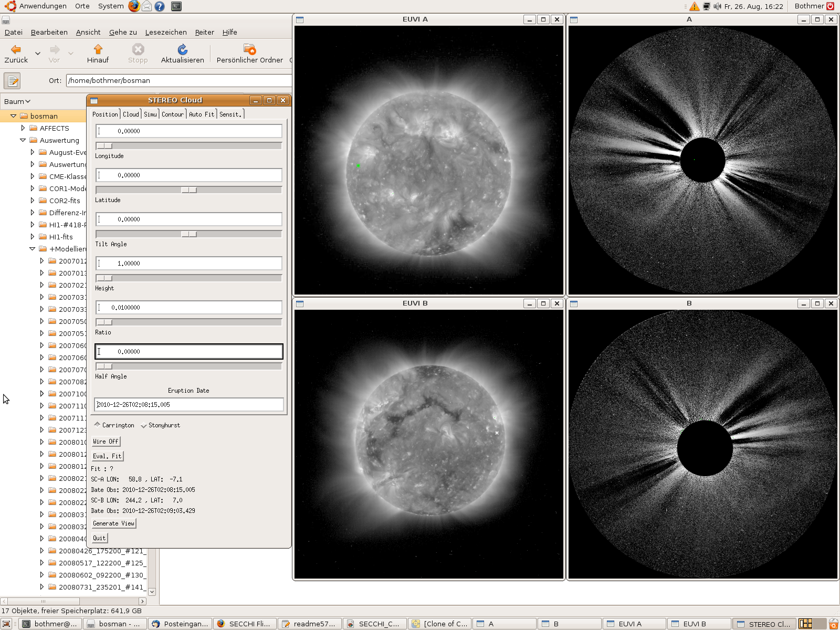Open EUVI A window menu icon

point(300,19)
